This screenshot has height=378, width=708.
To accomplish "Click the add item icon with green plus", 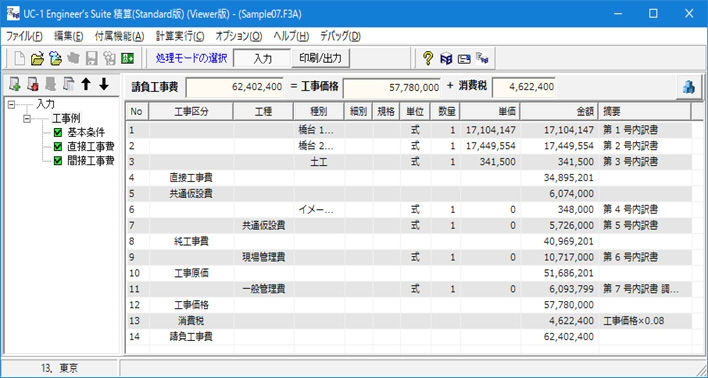I will point(15,84).
